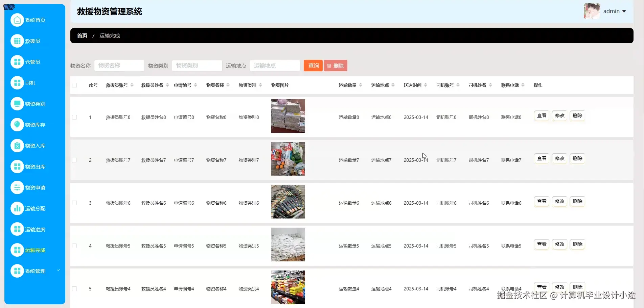The width and height of the screenshot is (644, 308).
Task: Click 首页 breadcrumb link
Action: click(82, 36)
